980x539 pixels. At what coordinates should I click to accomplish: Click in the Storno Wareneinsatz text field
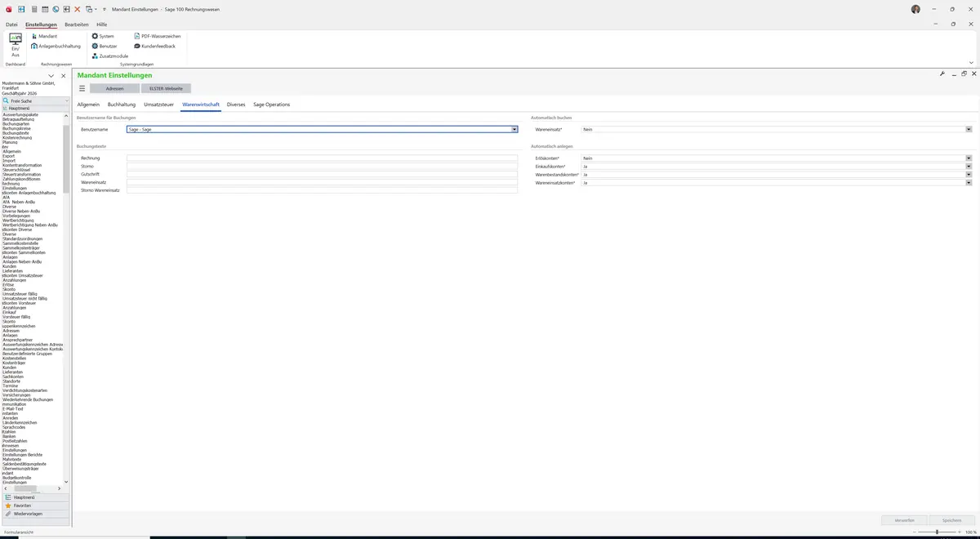[322, 189]
